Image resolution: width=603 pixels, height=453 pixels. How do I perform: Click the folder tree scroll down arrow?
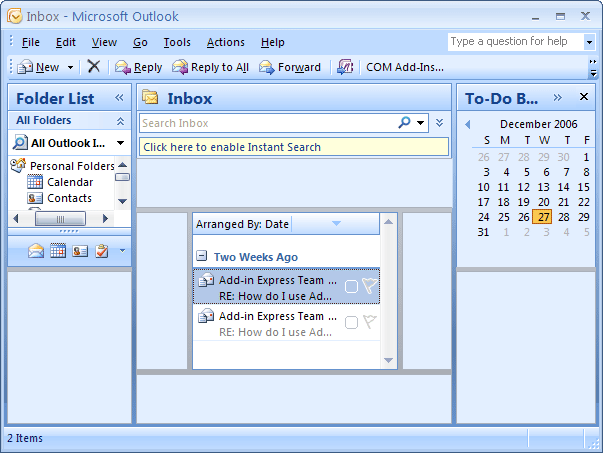click(123, 201)
